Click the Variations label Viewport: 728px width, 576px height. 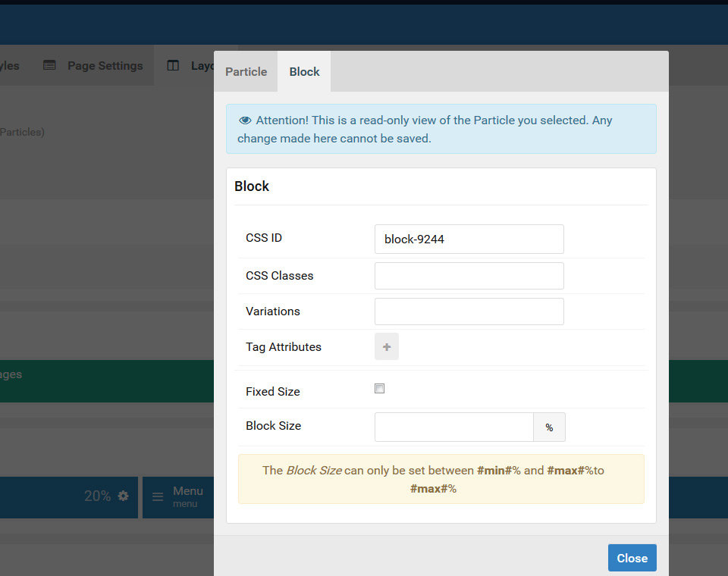pos(272,311)
